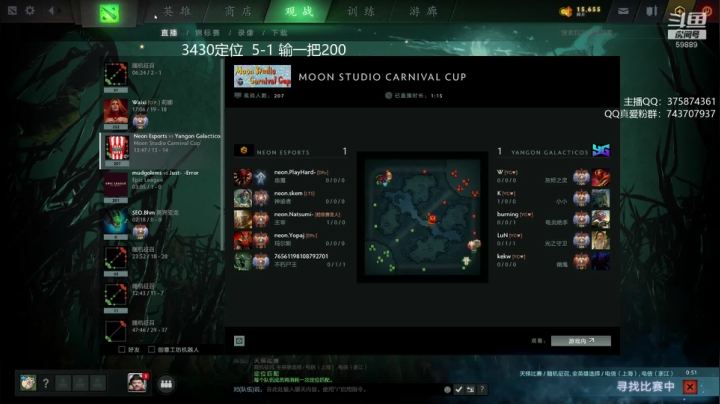The image size is (720, 404).
Task: Click the gold shards balance icon
Action: 566,11
